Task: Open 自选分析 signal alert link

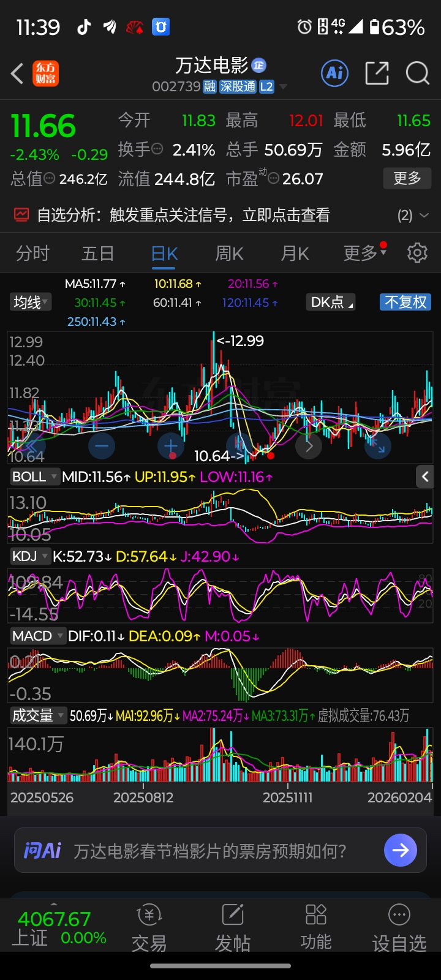Action: click(x=183, y=215)
